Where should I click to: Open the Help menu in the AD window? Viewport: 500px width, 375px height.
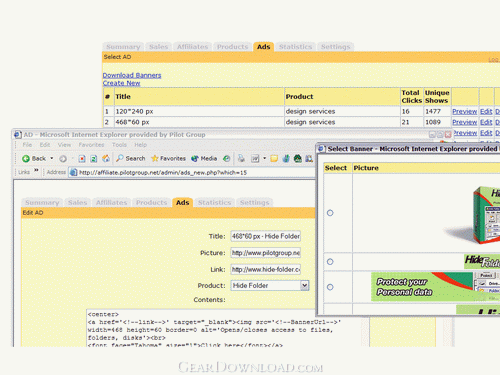point(140,145)
